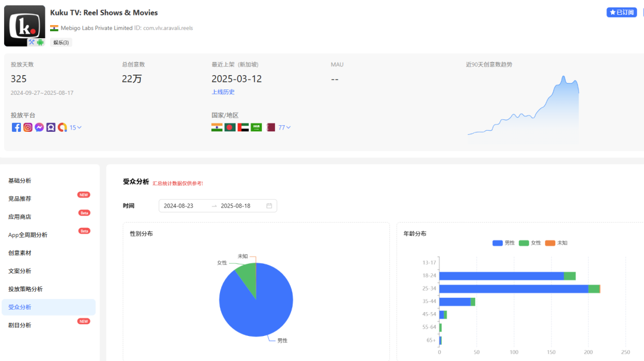Click the 性别分布 chart title
The image size is (644, 361).
[x=141, y=233]
